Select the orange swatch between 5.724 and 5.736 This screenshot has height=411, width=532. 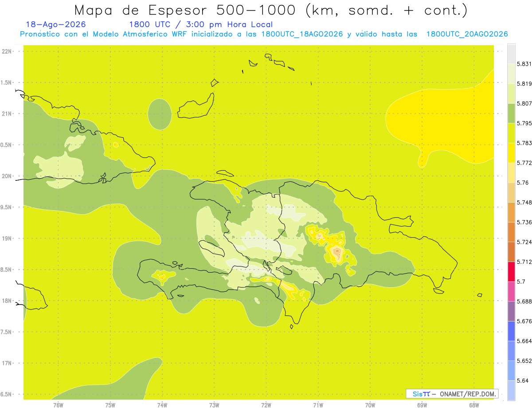[x=511, y=232]
